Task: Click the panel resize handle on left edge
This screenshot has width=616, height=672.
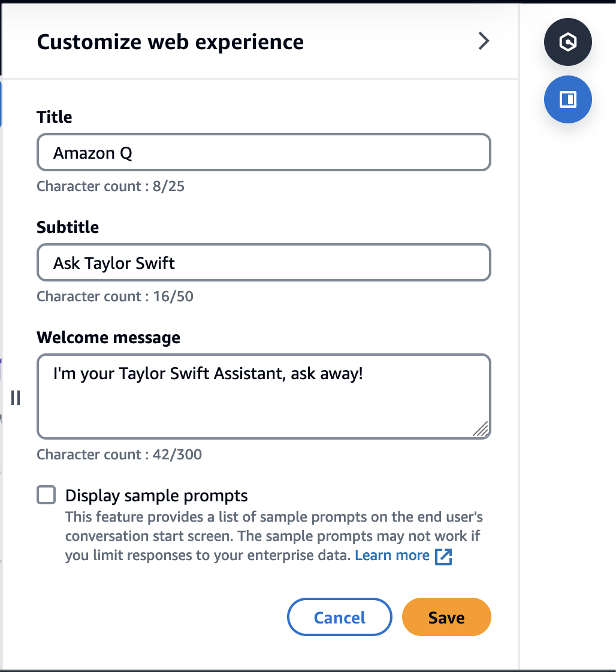Action: point(16,398)
